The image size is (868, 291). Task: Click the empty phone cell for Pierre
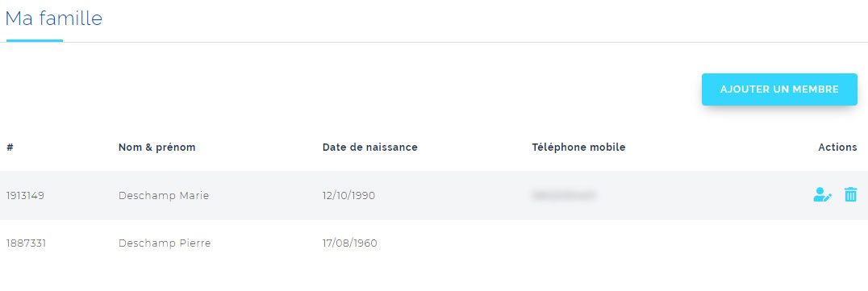[x=609, y=243]
